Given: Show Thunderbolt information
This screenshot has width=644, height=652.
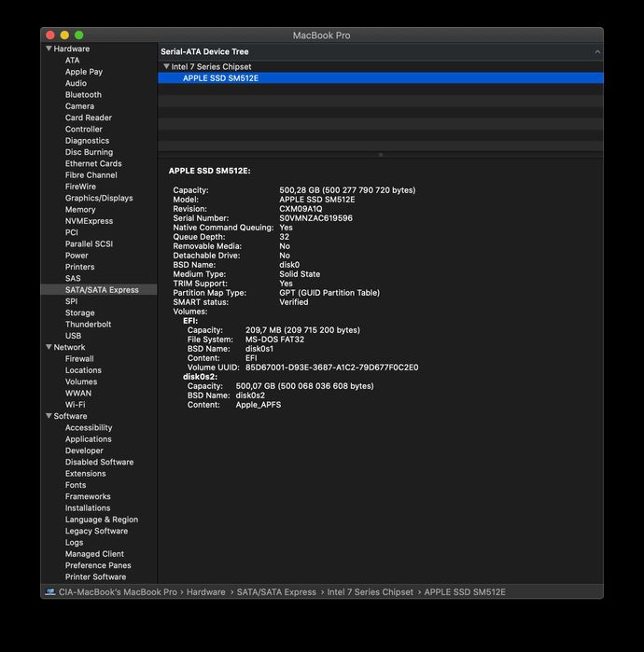Looking at the screenshot, I should tap(88, 325).
